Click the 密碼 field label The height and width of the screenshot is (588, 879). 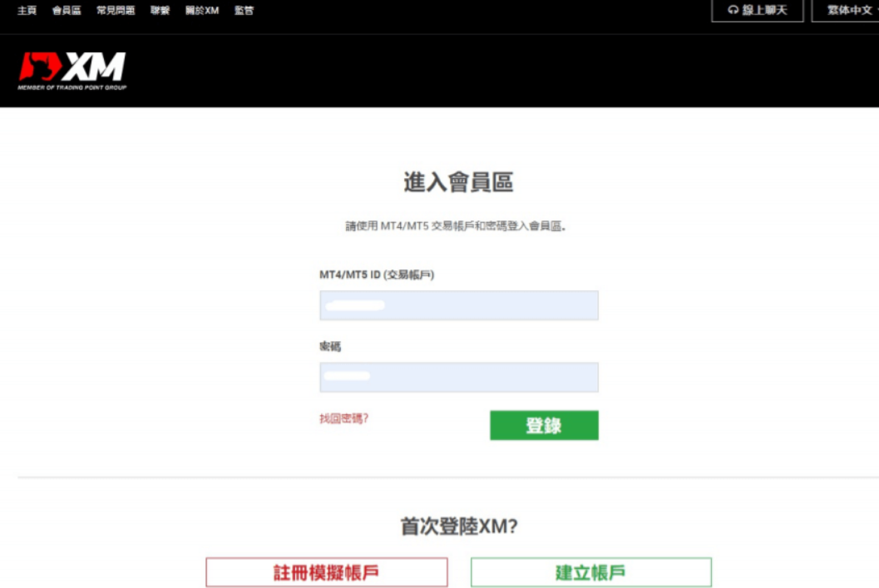(x=330, y=347)
